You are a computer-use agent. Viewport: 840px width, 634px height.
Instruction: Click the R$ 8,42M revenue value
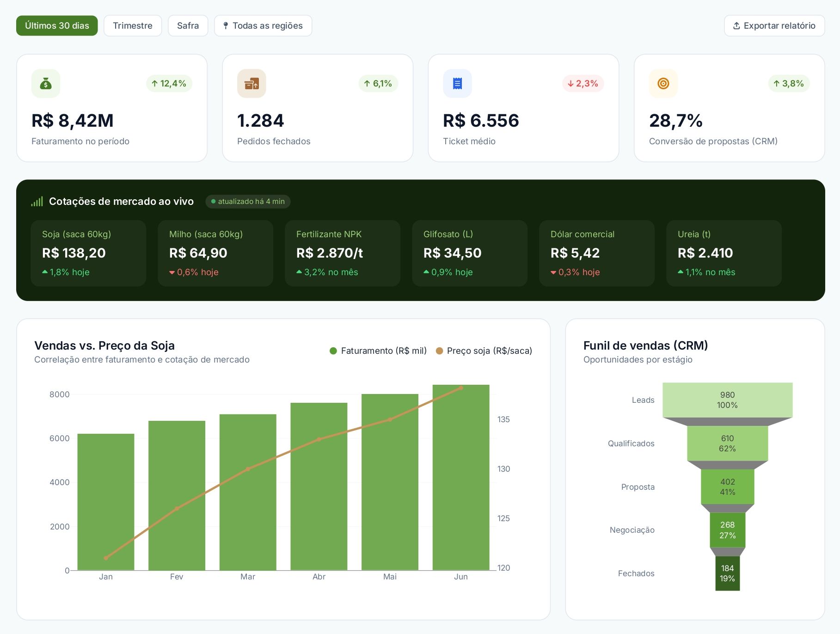point(73,121)
